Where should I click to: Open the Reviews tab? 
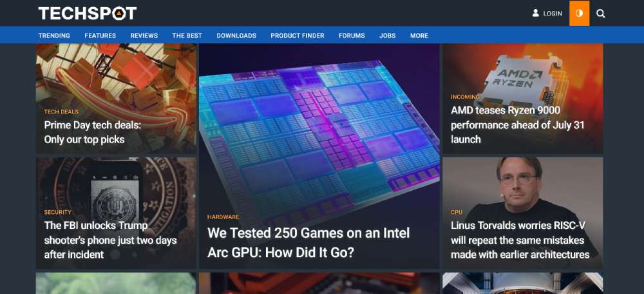[x=144, y=35]
